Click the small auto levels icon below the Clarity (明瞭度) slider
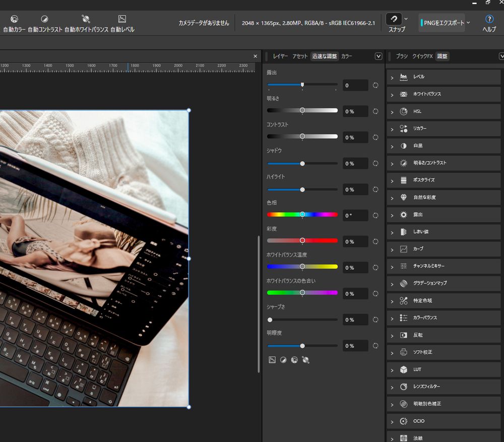This screenshot has width=504, height=442. pos(272,360)
